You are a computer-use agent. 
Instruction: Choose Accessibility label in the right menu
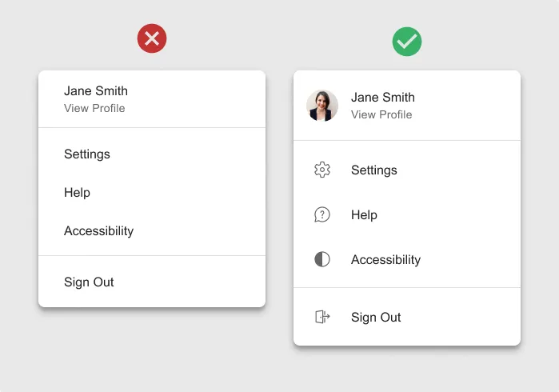pos(385,260)
